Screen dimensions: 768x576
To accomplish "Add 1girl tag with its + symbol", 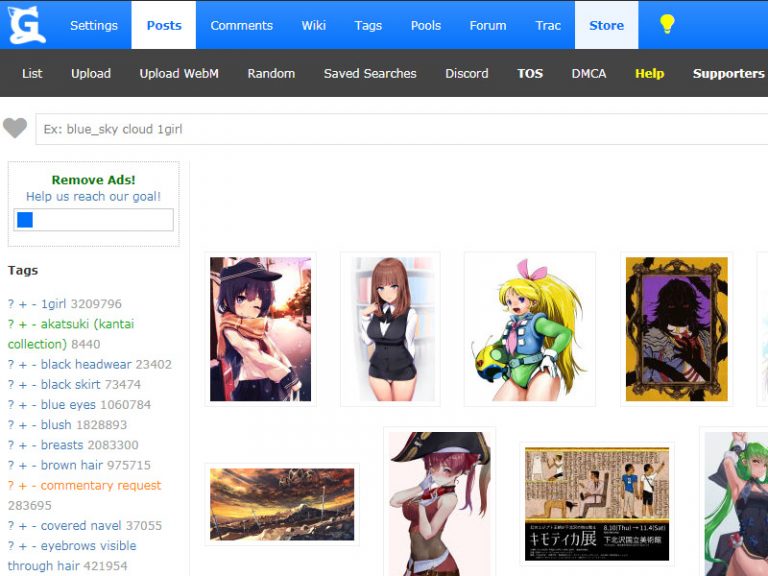I will click(23, 304).
